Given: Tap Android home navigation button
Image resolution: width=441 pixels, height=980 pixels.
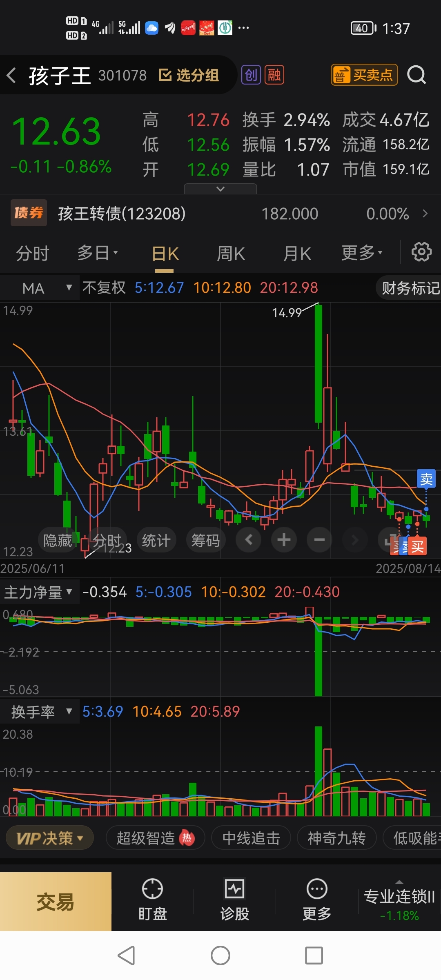Looking at the screenshot, I should (220, 955).
